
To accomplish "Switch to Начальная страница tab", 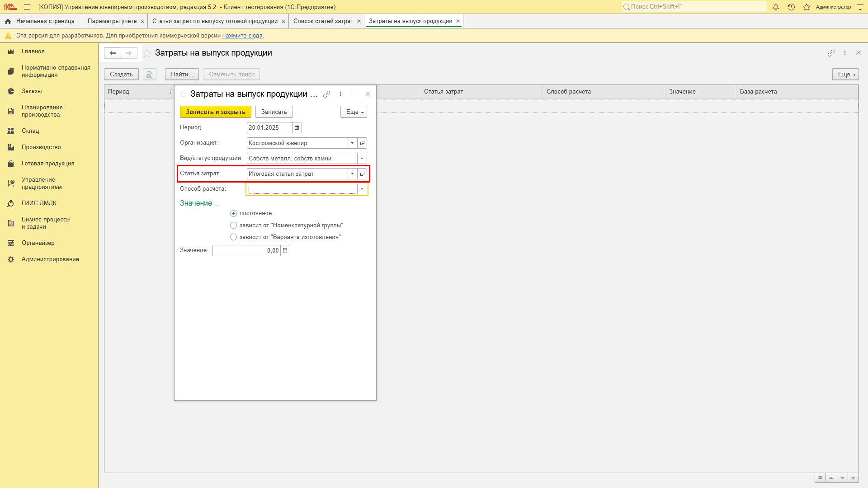I will point(41,21).
